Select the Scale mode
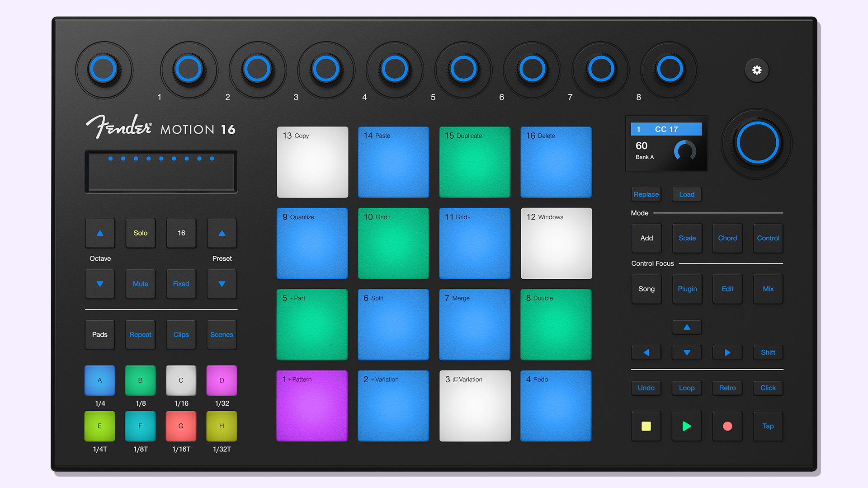The width and height of the screenshot is (868, 488). (x=687, y=238)
